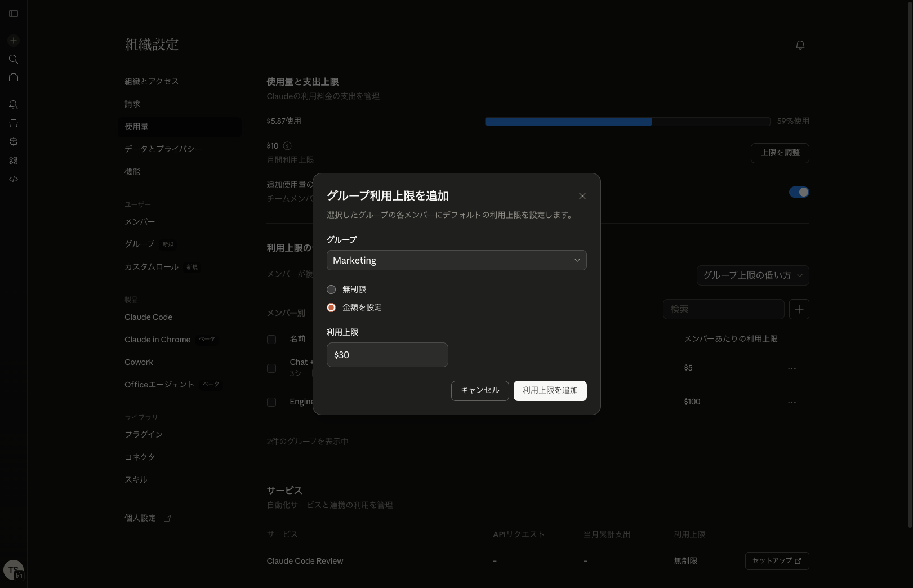The image size is (913, 588).
Task: Click the 59% usage progress bar
Action: pos(627,121)
